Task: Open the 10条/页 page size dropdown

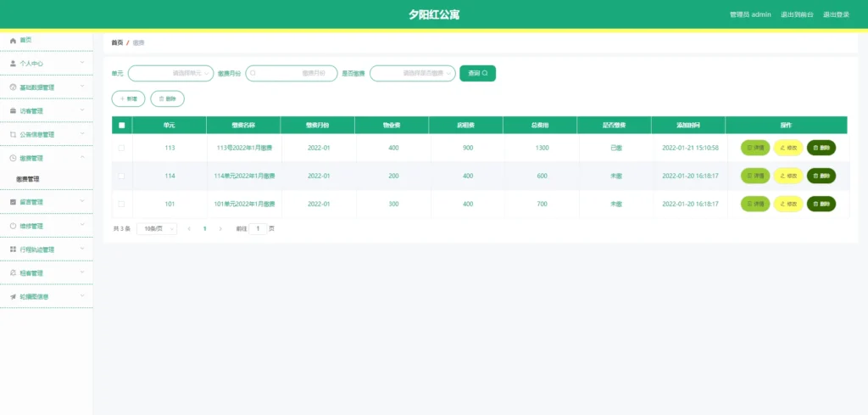Action: (157, 228)
